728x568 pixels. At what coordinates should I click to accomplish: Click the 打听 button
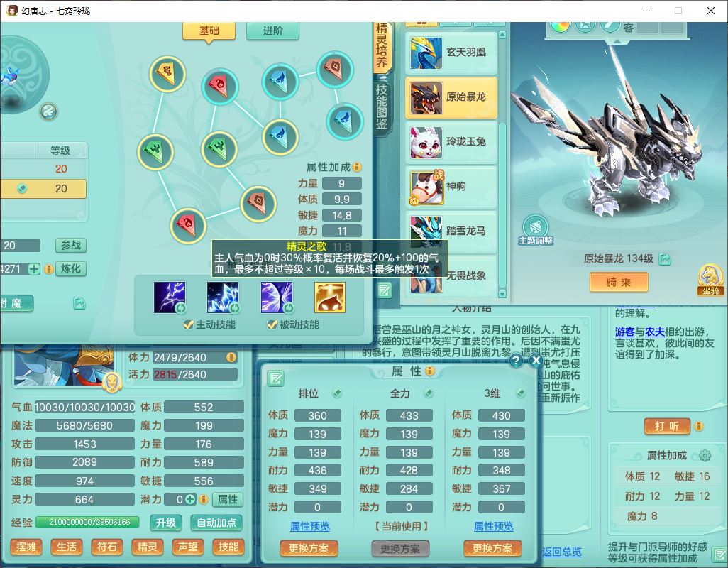pos(667,426)
